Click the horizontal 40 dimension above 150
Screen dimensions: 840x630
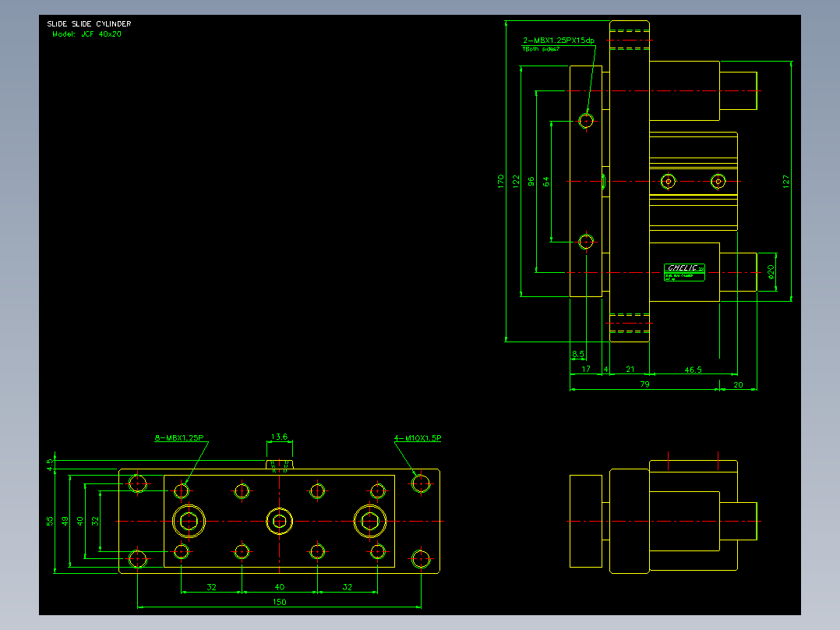(x=279, y=586)
